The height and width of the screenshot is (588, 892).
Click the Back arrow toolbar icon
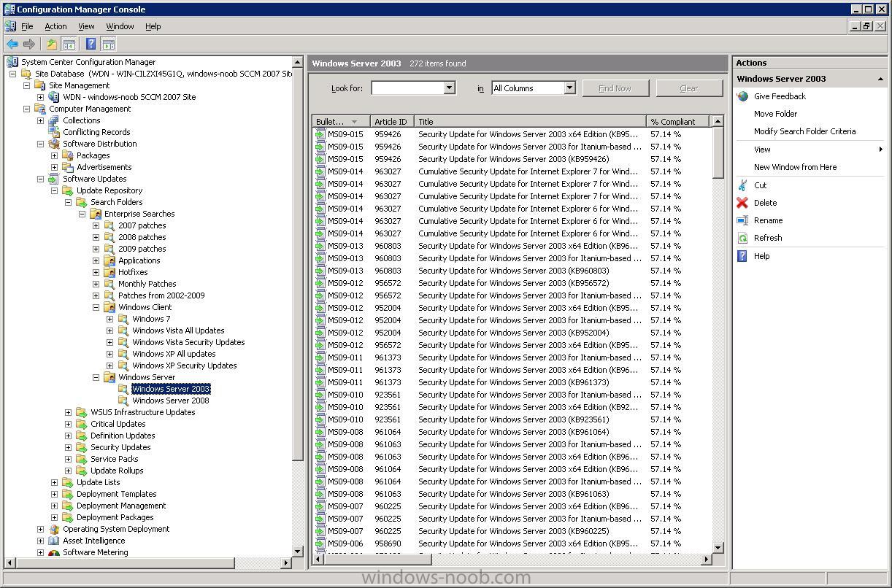point(12,45)
